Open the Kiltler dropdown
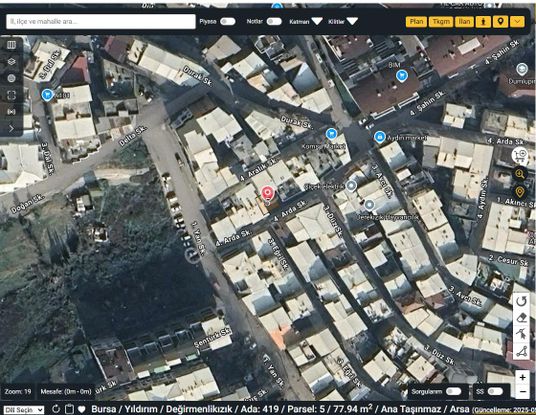 (352, 22)
